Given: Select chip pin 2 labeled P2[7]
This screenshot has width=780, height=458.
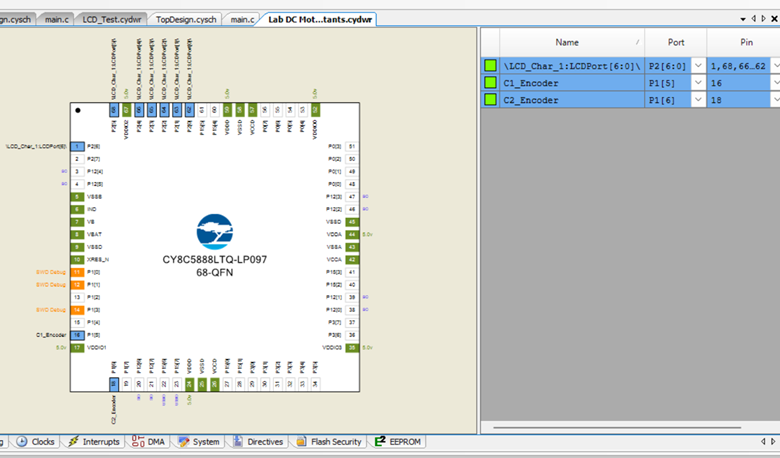Looking at the screenshot, I should pos(77,159).
